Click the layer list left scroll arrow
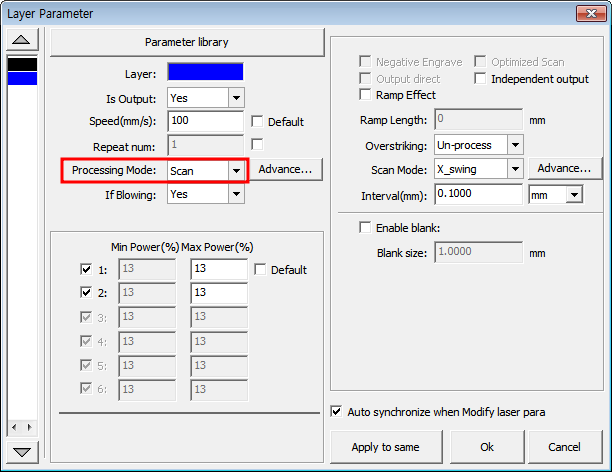This screenshot has height=472, width=612. [14, 427]
